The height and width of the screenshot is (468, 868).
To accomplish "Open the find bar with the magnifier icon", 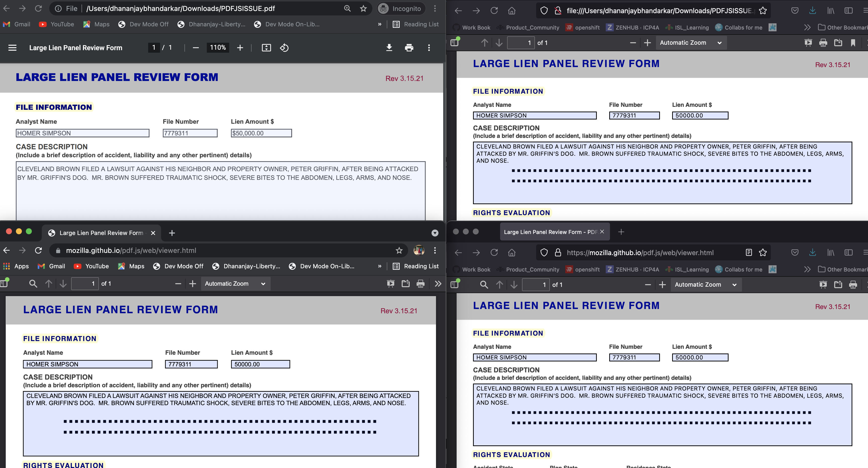I will point(33,283).
